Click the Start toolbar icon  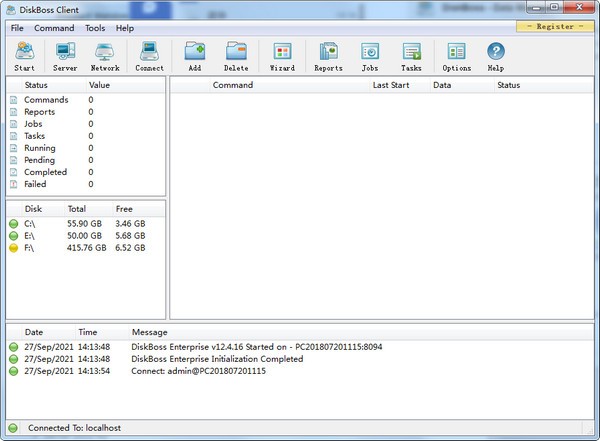25,56
